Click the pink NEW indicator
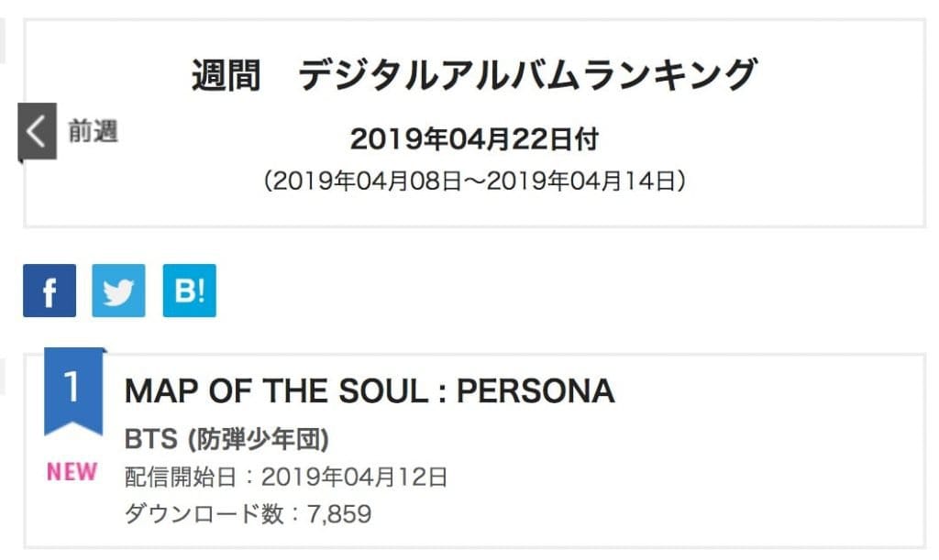This screenshot has height=560, width=939. click(72, 472)
